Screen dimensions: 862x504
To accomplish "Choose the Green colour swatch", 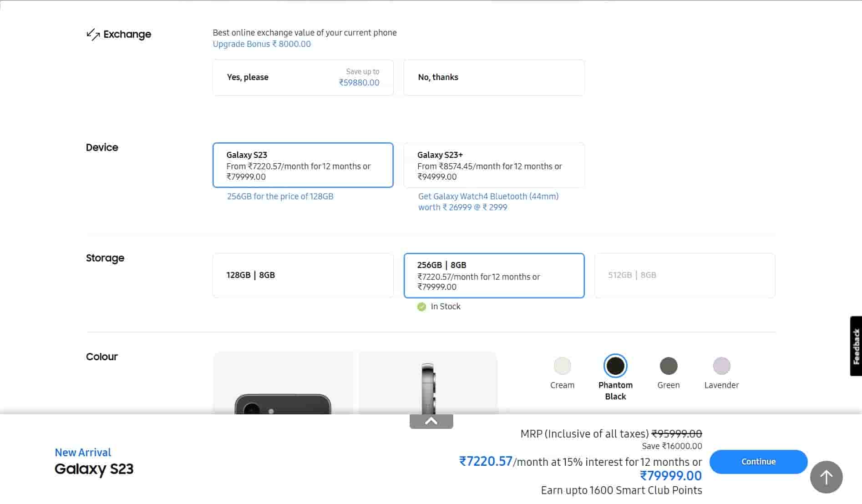I will coord(668,366).
